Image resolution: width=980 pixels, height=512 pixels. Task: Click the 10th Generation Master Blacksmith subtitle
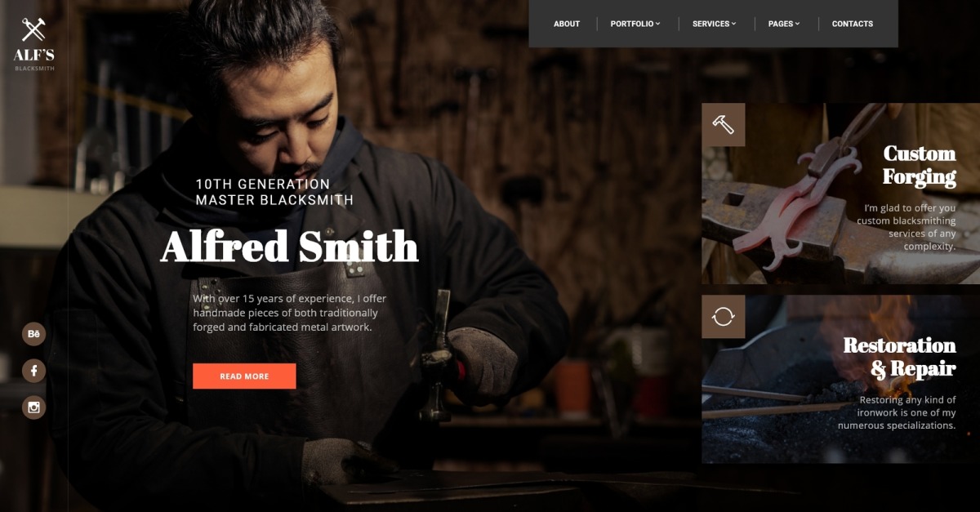[275, 192]
